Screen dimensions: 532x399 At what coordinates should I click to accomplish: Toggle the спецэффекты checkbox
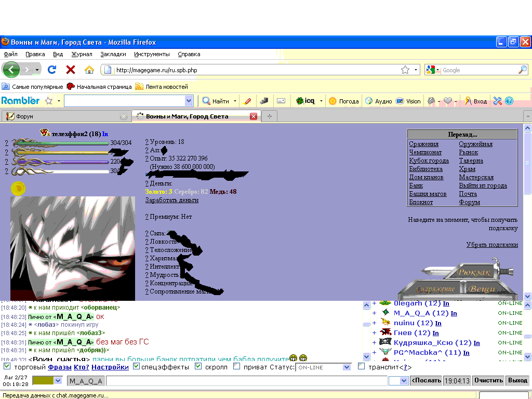[137, 366]
